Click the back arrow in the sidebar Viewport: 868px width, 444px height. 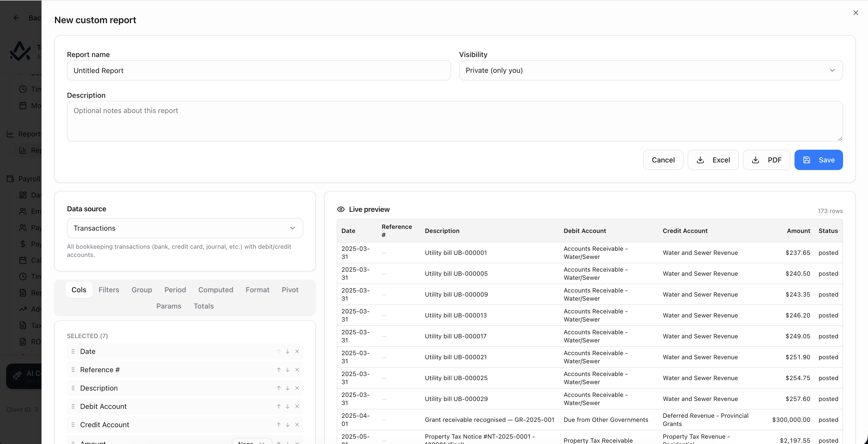click(x=16, y=18)
